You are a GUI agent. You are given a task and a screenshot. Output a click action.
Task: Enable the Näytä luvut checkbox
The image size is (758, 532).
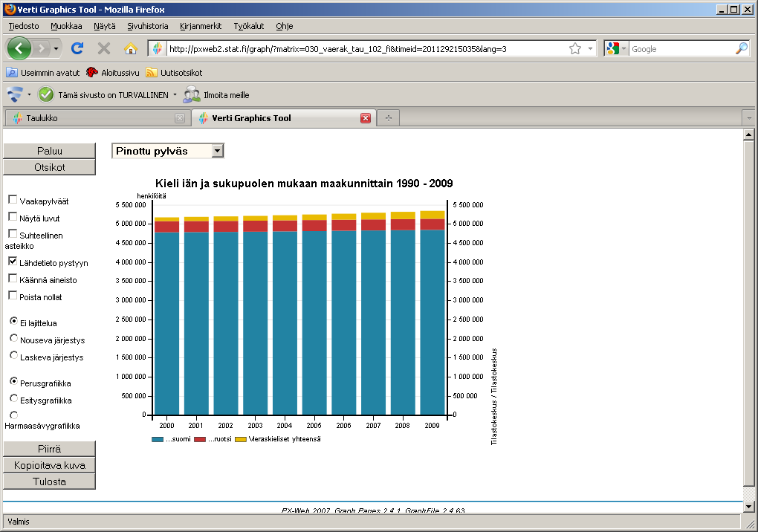coord(13,216)
